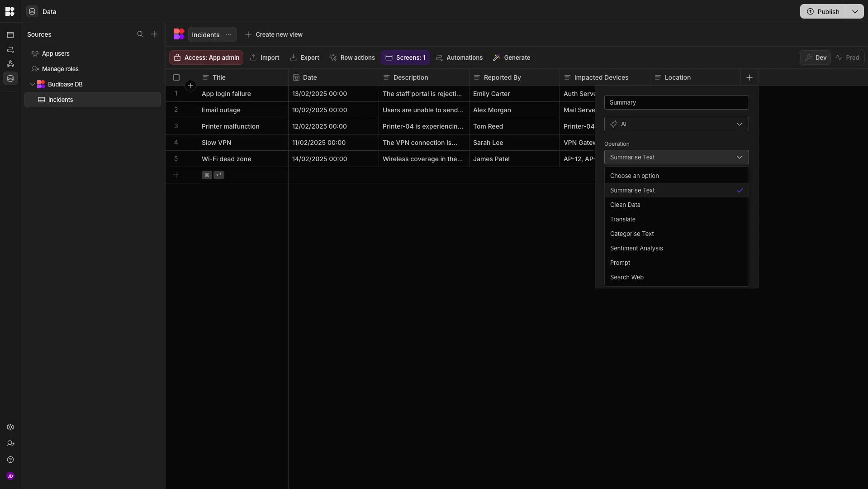This screenshot has width=868, height=489.
Task: Click the Publish button
Action: click(823, 11)
